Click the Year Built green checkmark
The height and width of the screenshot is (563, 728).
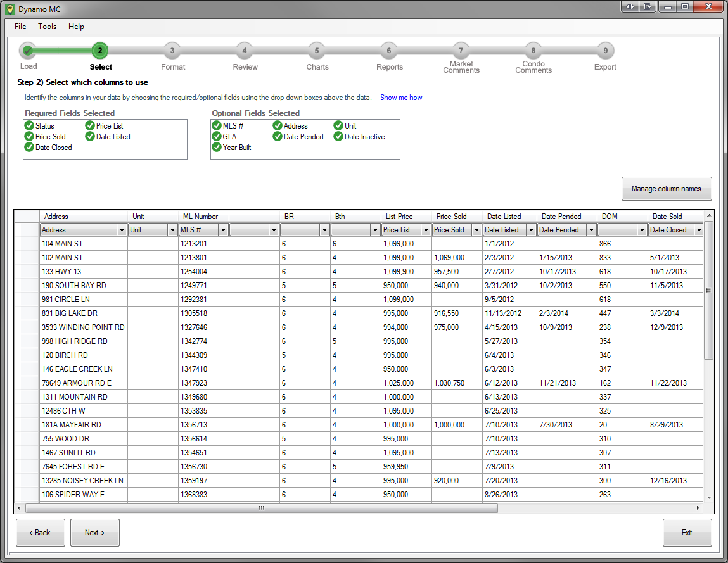point(217,148)
